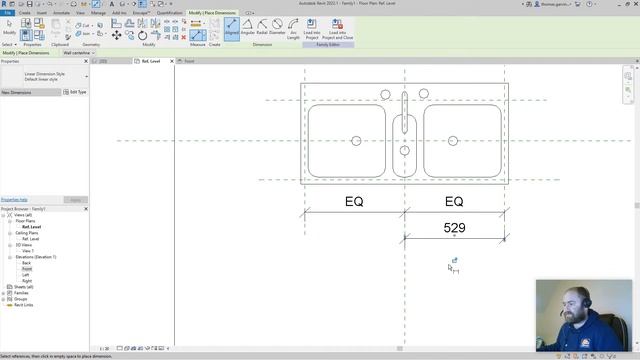Click the shopping cart icon in title bar
The image size is (640, 360).
[578, 4]
